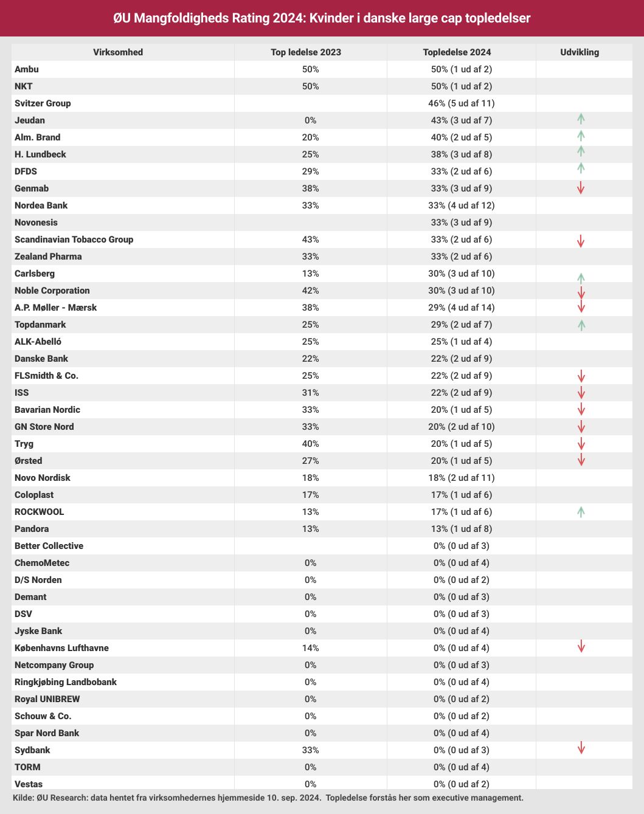Click the Kilde: ØU Research source note
The height and width of the screenshot is (814, 644).
268,798
